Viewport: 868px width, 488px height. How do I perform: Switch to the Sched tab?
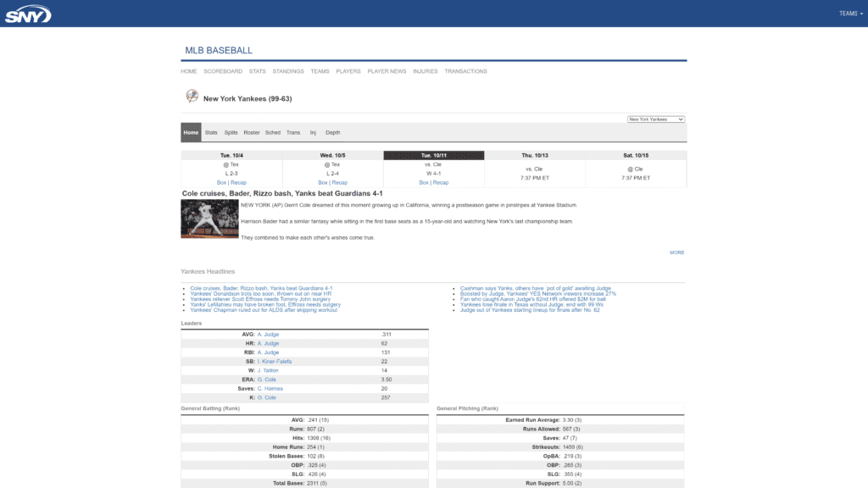[x=273, y=133]
